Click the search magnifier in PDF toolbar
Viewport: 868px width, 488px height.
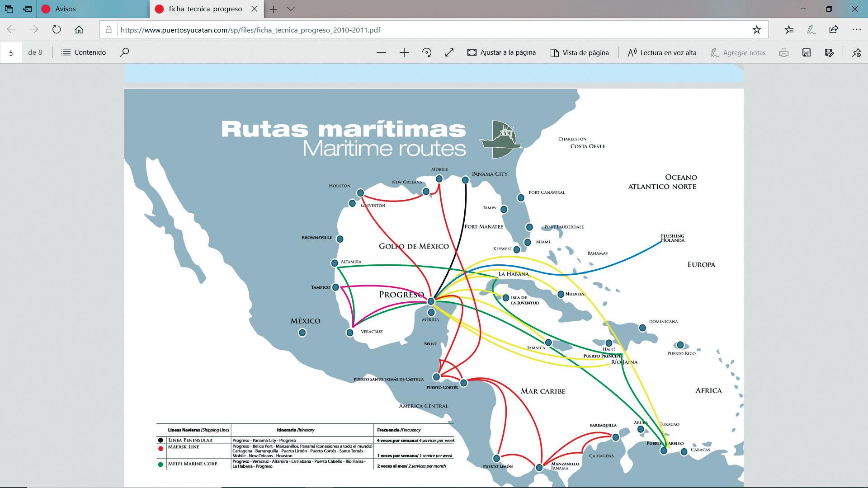coord(124,52)
